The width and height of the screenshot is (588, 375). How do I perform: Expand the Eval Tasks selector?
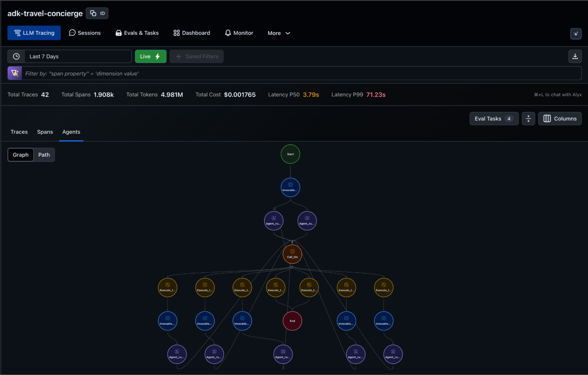[x=494, y=118]
